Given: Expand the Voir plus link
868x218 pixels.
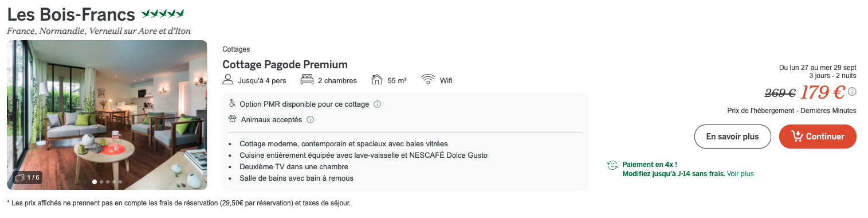Looking at the screenshot, I should click(x=740, y=173).
